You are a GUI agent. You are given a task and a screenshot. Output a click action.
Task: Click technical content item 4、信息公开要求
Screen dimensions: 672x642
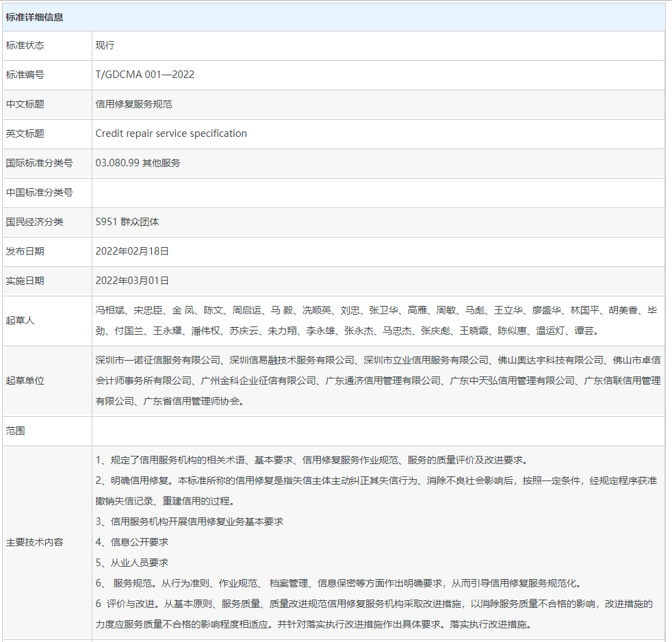coord(131,542)
